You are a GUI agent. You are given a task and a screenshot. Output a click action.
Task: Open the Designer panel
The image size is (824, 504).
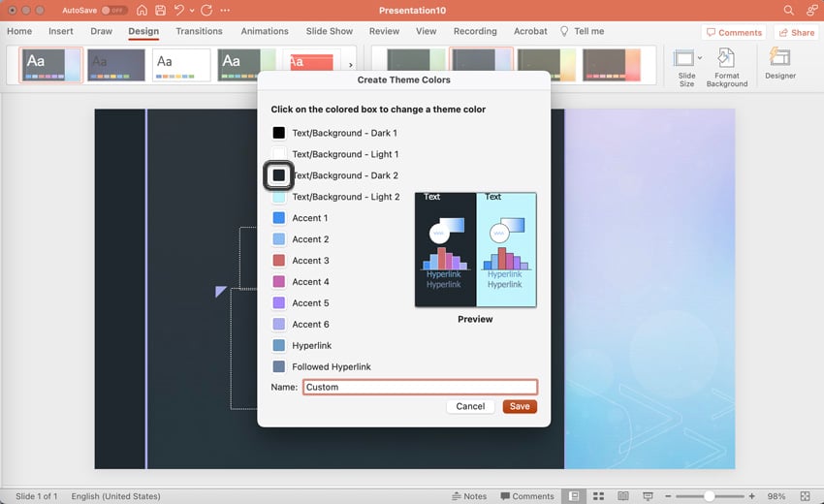click(779, 64)
